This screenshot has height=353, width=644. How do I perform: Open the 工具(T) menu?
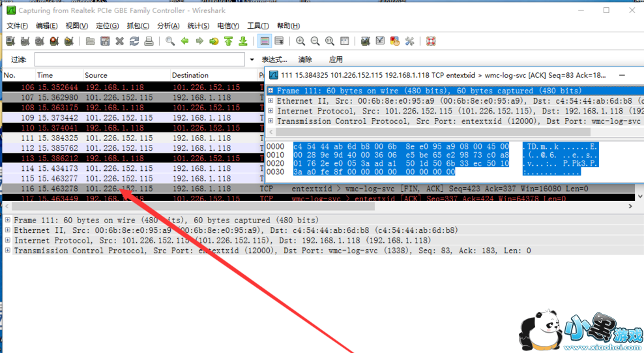pyautogui.click(x=258, y=26)
